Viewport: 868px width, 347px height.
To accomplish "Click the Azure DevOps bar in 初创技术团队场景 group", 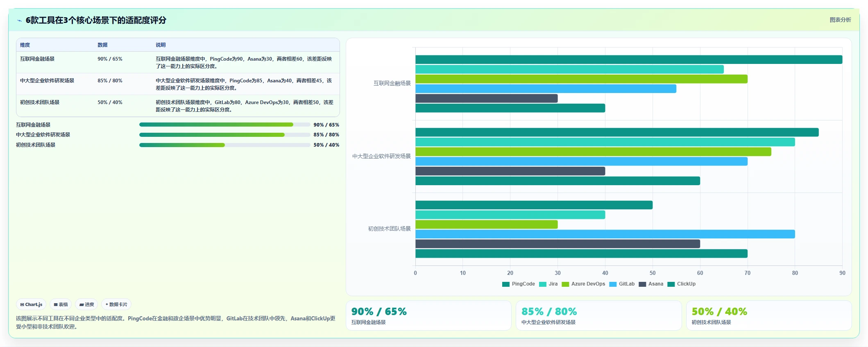I will click(x=487, y=225).
